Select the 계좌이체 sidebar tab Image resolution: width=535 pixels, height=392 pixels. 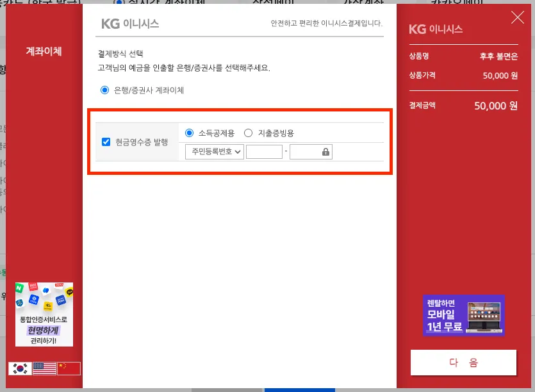[x=44, y=51]
